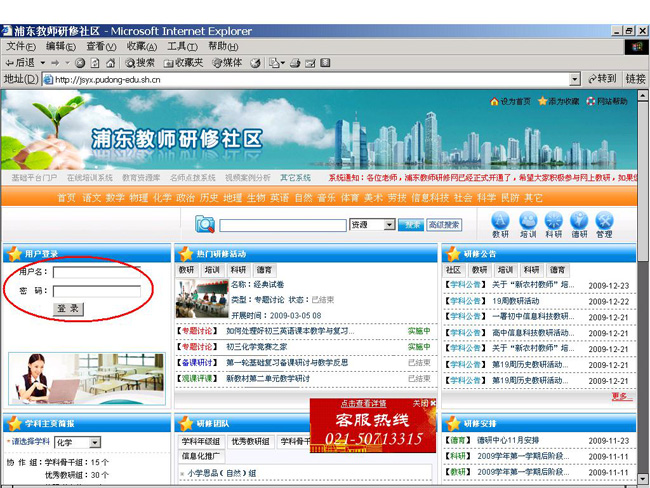This screenshot has height=488, width=650.
Task: Click in the 密码 input field
Action: point(97,291)
